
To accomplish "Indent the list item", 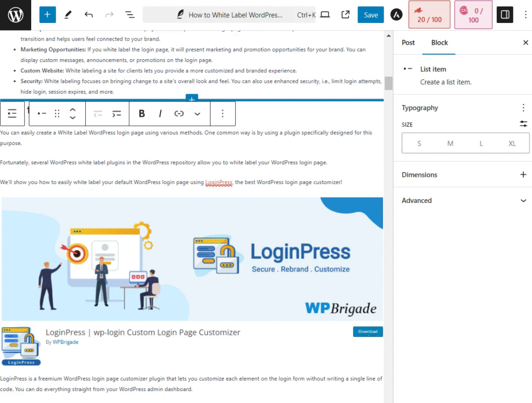I will tap(116, 113).
